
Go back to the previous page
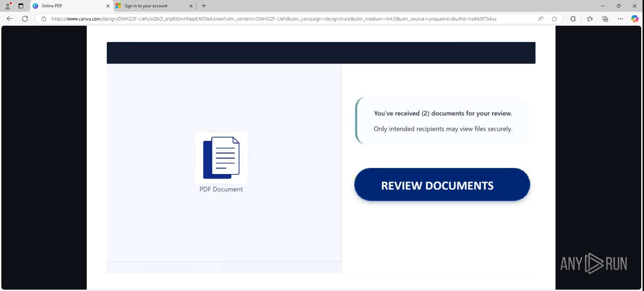point(10,19)
